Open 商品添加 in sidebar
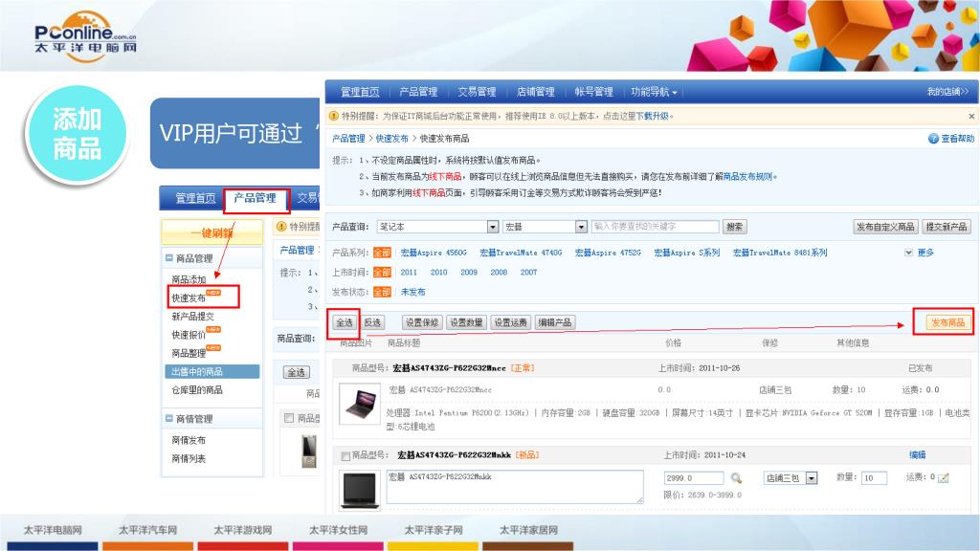 click(189, 279)
